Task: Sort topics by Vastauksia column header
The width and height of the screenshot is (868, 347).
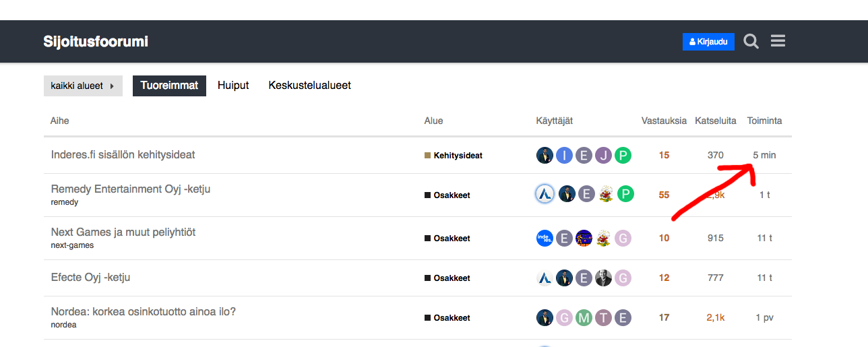Action: click(664, 121)
